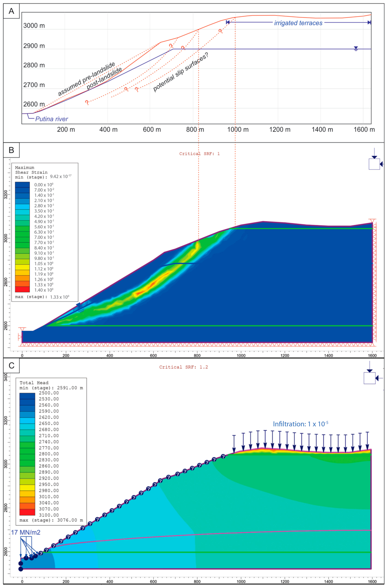Click the question-mark node at slope crest in panel C
The width and height of the screenshot is (388, 588).
coord(223,456)
